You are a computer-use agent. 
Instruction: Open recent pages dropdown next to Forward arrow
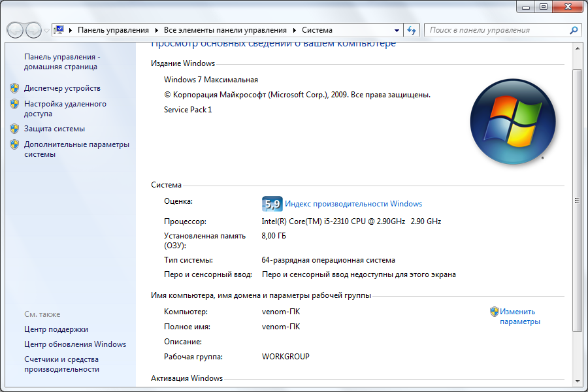tap(46, 31)
